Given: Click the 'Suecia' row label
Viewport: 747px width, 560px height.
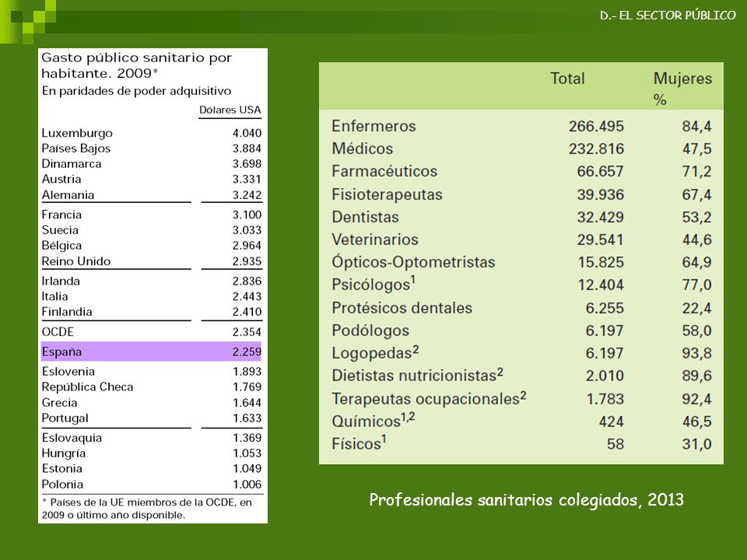Looking at the screenshot, I should (x=60, y=230).
